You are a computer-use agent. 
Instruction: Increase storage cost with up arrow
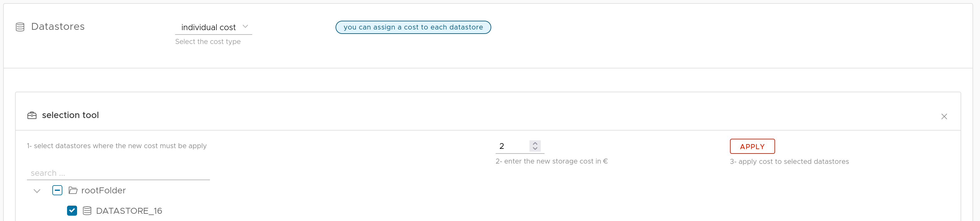pos(535,144)
